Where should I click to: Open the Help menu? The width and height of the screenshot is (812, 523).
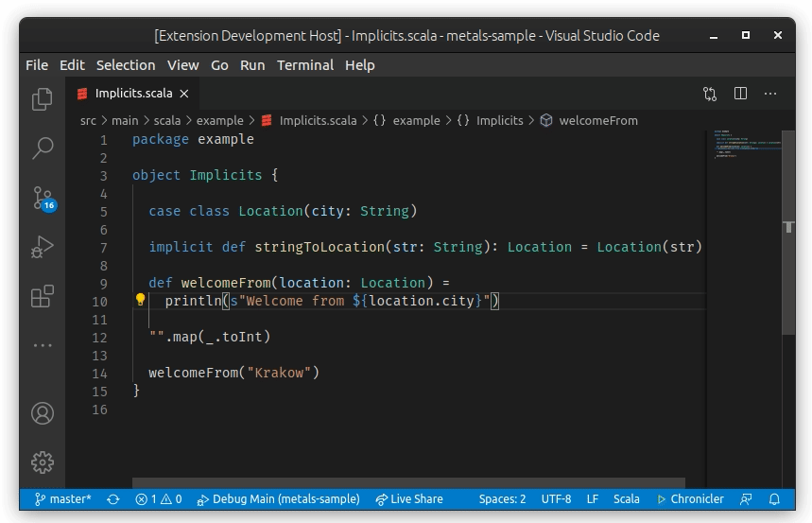360,65
